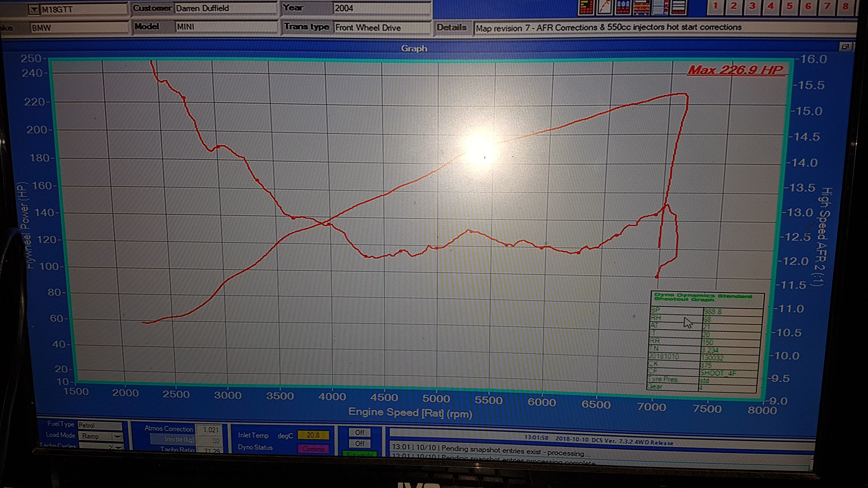Toggle the lower Off switch

point(360,443)
